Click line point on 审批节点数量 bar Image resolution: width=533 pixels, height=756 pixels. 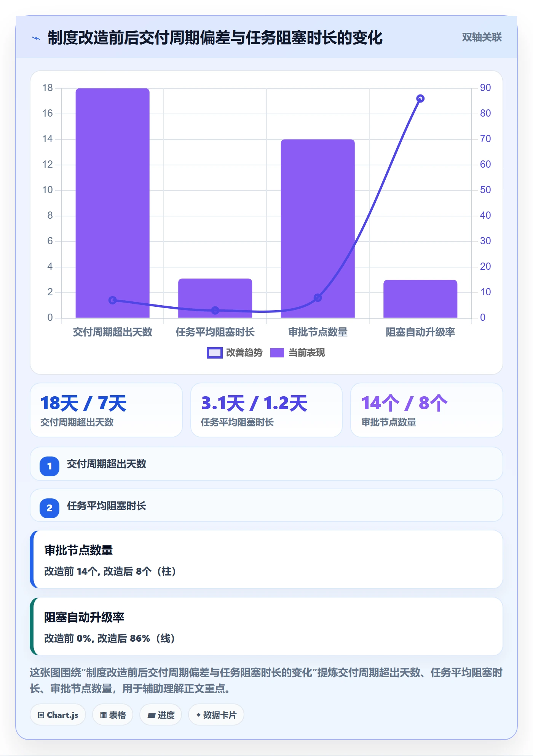point(318,298)
